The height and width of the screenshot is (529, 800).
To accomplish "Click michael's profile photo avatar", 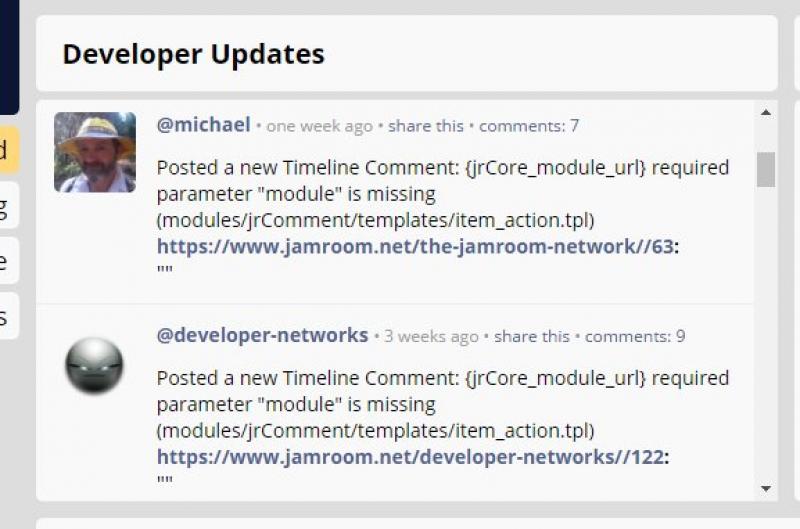I will [95, 152].
